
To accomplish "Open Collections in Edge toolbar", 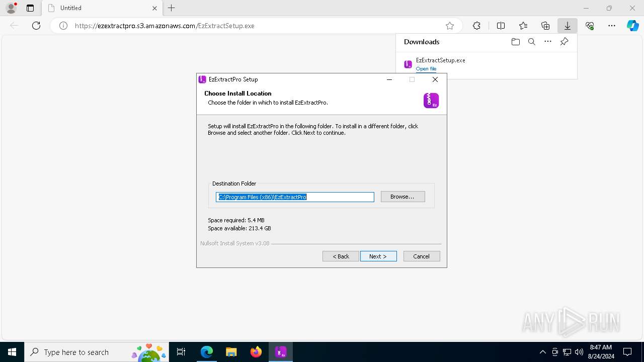I will point(545,26).
